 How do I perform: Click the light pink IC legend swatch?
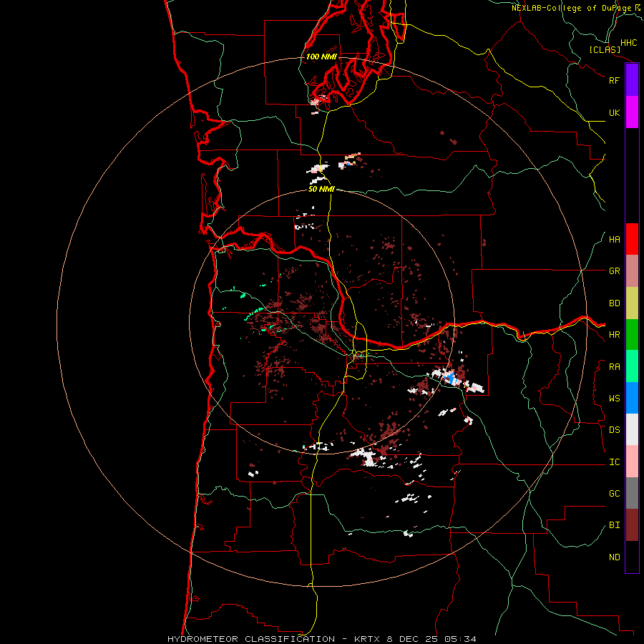pos(632,462)
